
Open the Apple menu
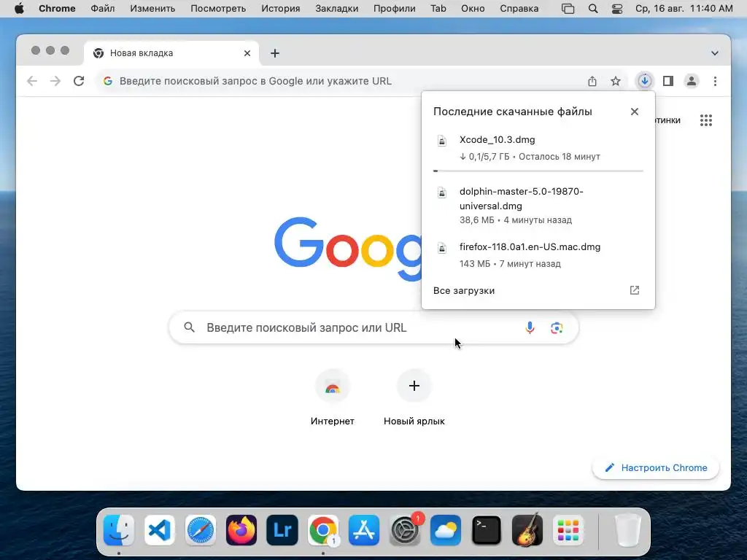point(19,9)
